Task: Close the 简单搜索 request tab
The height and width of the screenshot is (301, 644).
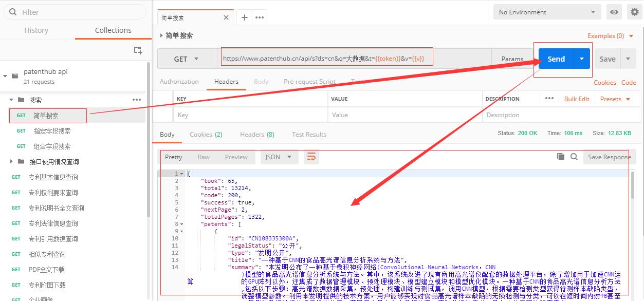Action: 226,17
